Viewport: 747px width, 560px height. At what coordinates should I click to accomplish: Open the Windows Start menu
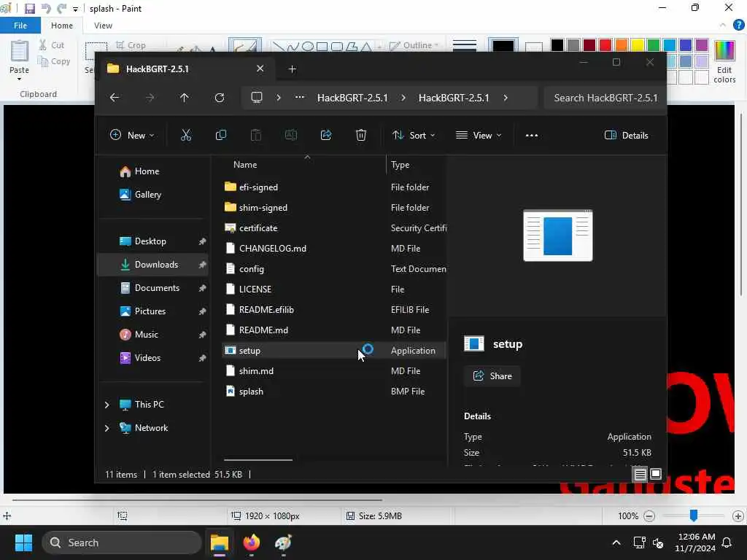tap(23, 542)
